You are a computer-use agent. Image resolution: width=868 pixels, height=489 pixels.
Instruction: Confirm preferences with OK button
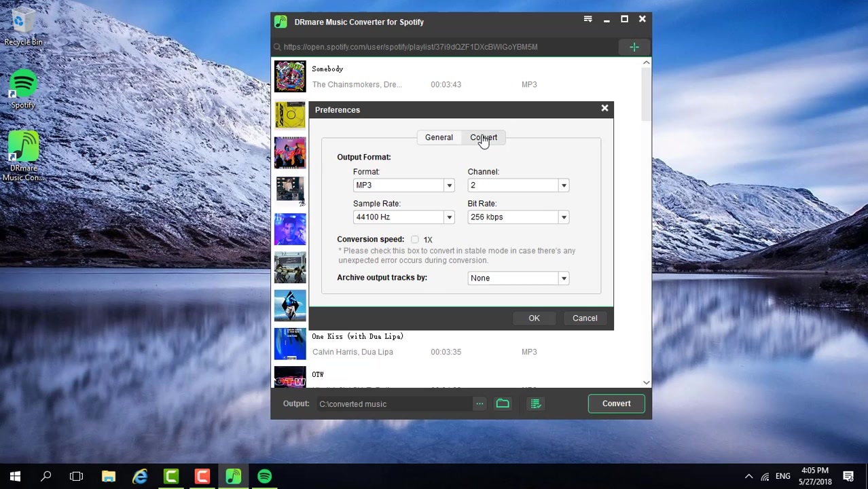534,318
